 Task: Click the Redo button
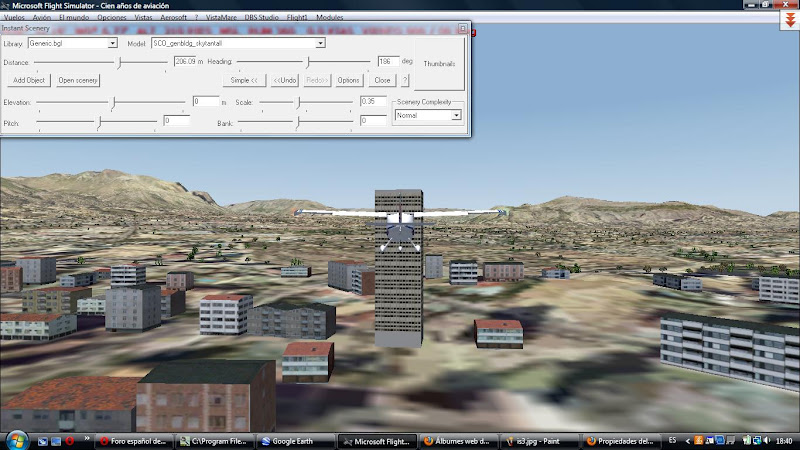tap(317, 80)
